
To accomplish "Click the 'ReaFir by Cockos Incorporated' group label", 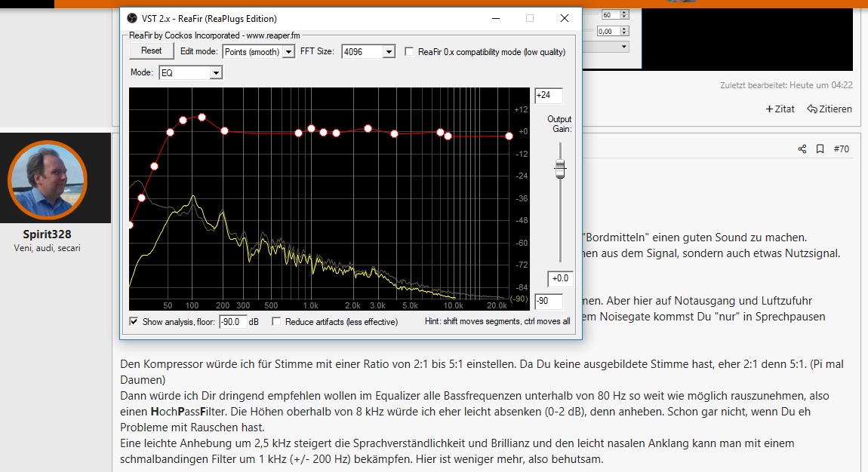I will coord(214,35).
